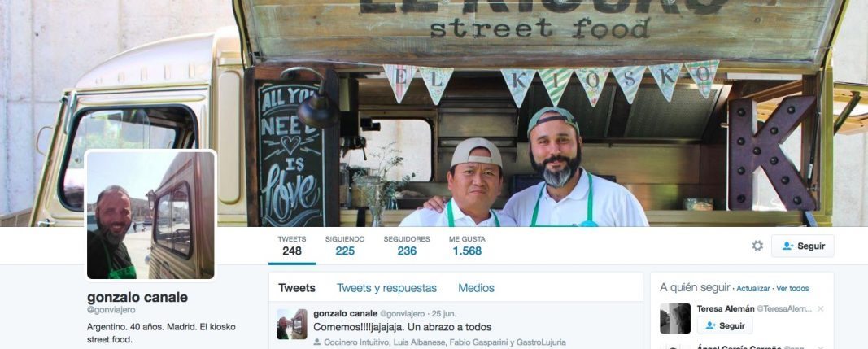Screen dimensions: 868x349
Task: Open the 25 jun. tweet timestamp
Action: (x=444, y=314)
